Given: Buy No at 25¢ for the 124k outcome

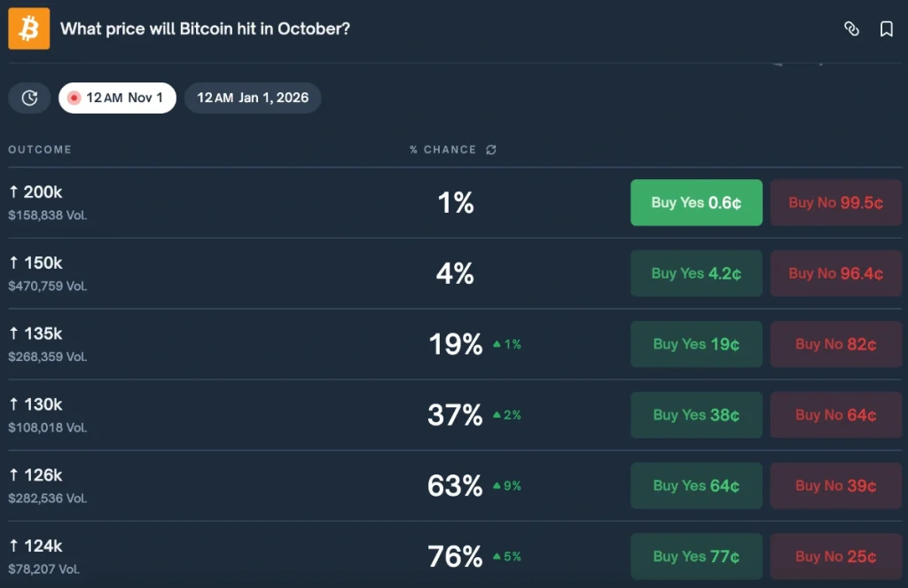Looking at the screenshot, I should (x=834, y=556).
